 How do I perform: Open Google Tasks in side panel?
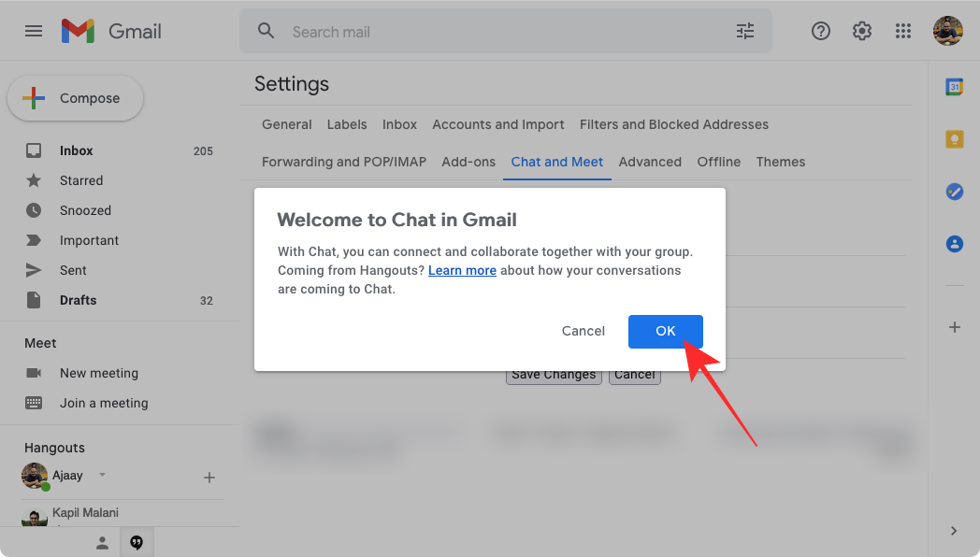pyautogui.click(x=954, y=192)
